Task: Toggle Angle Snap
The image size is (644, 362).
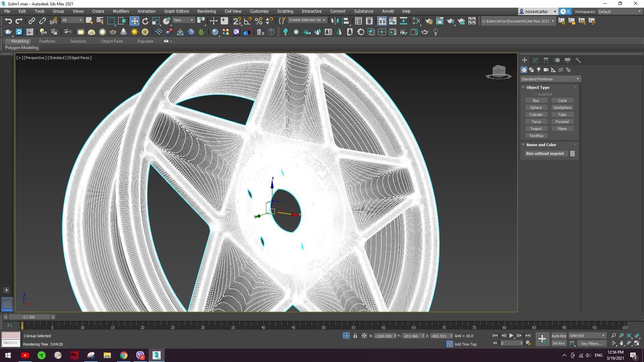Action: (248, 21)
